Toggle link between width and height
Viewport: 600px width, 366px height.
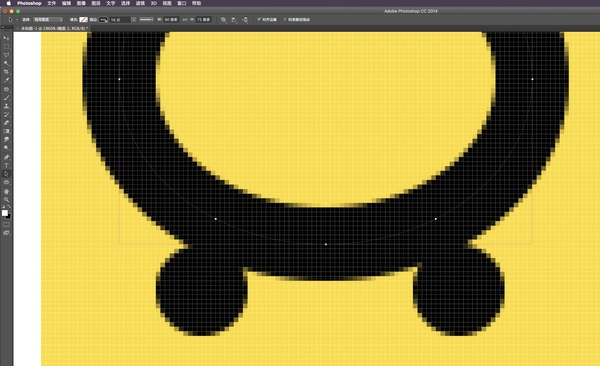(x=185, y=20)
